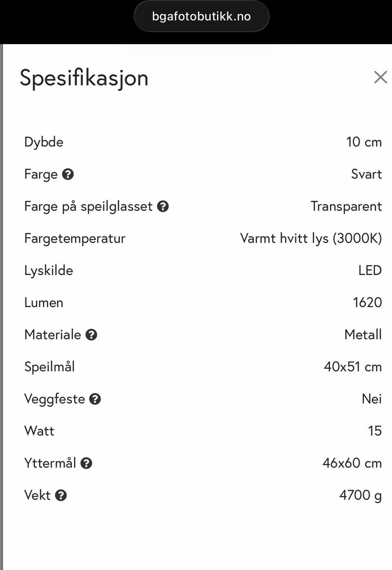Show the Materiale help tooltip icon

[x=91, y=335]
